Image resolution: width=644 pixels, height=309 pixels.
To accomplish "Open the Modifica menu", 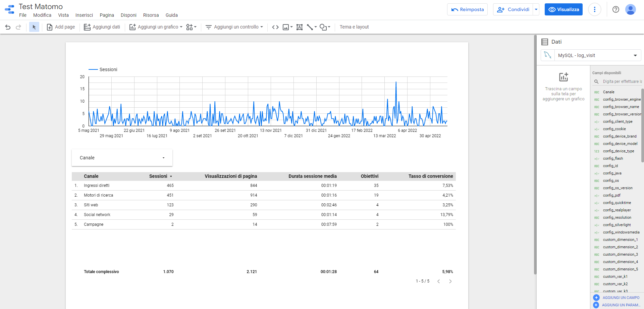I will coord(42,15).
